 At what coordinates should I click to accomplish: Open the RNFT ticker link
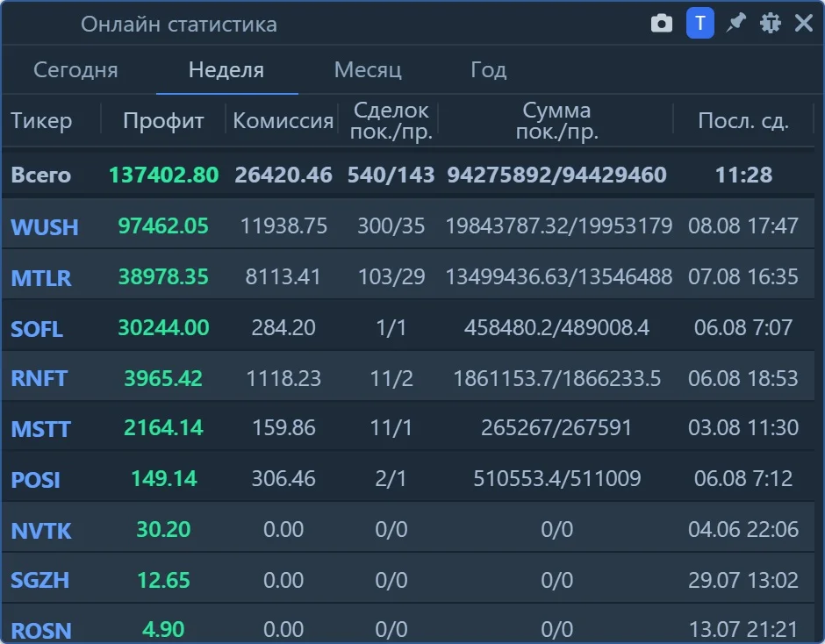[x=39, y=378]
